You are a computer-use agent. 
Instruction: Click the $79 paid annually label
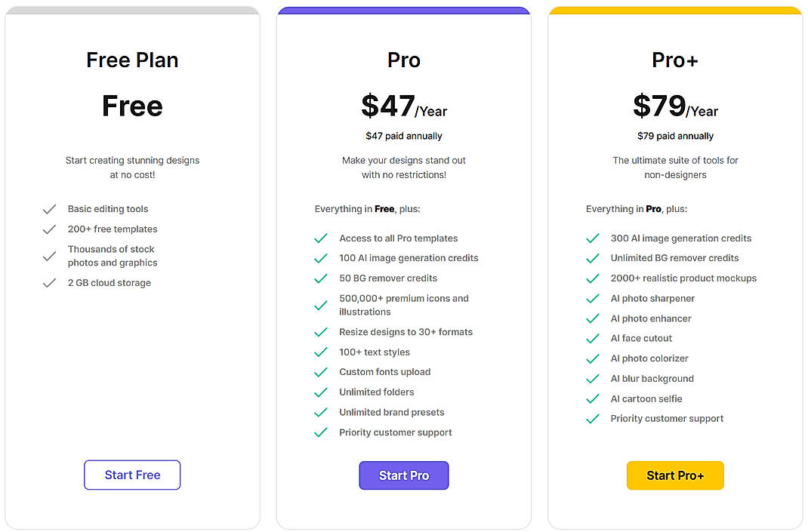click(x=675, y=136)
